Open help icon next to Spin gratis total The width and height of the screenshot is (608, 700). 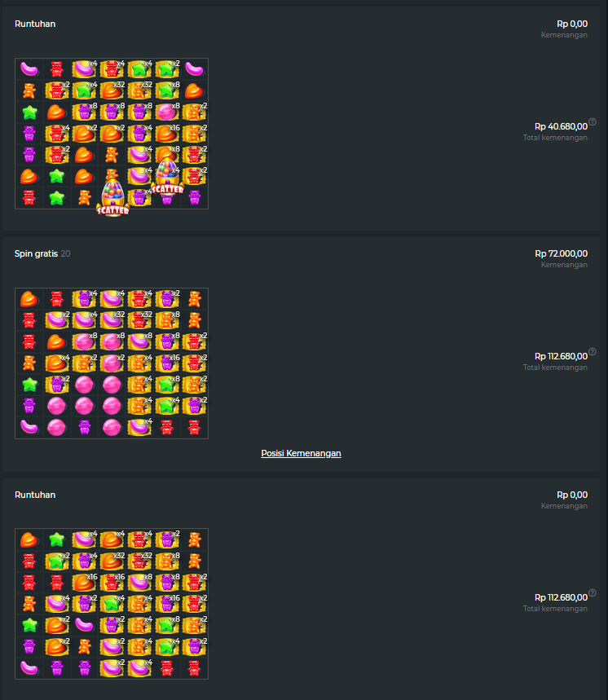[x=592, y=352]
